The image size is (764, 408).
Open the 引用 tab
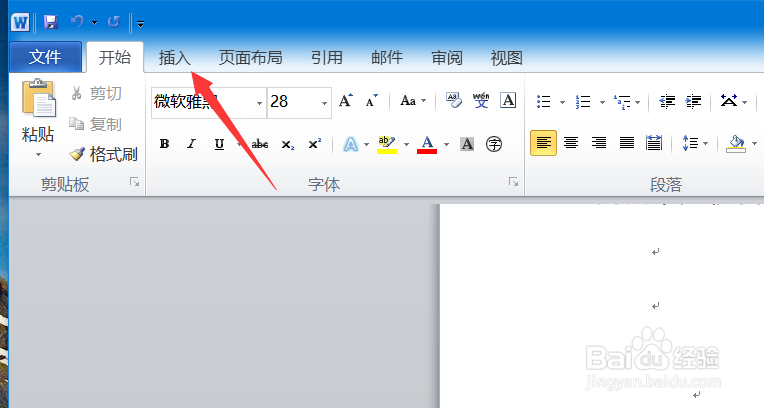click(x=327, y=58)
